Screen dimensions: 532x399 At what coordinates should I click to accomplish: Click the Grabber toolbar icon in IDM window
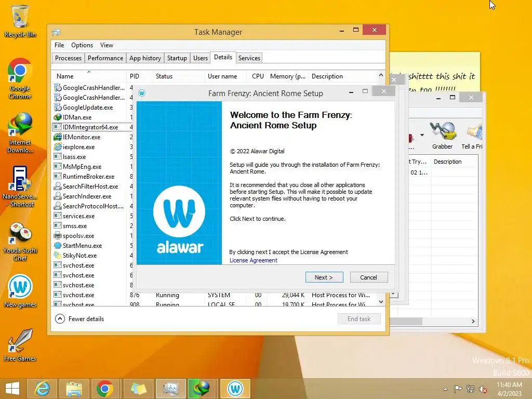(443, 136)
